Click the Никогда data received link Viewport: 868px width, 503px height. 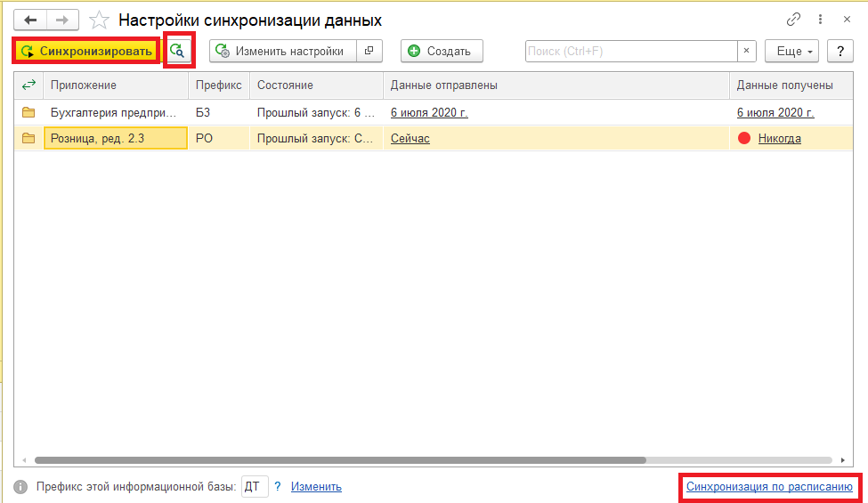pos(779,139)
